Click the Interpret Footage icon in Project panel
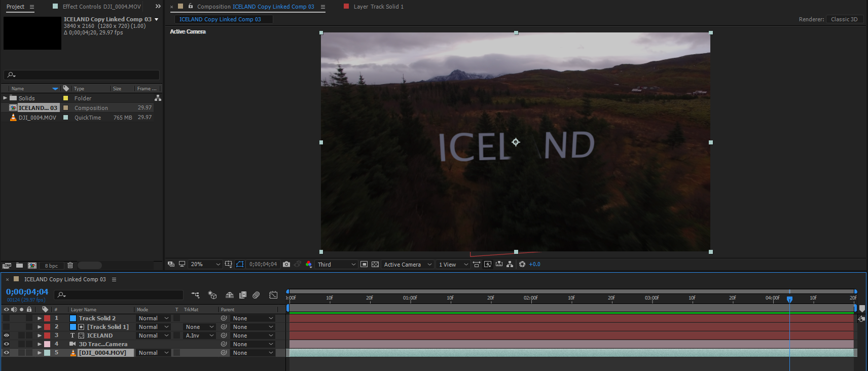Image resolution: width=868 pixels, height=371 pixels. [7, 266]
